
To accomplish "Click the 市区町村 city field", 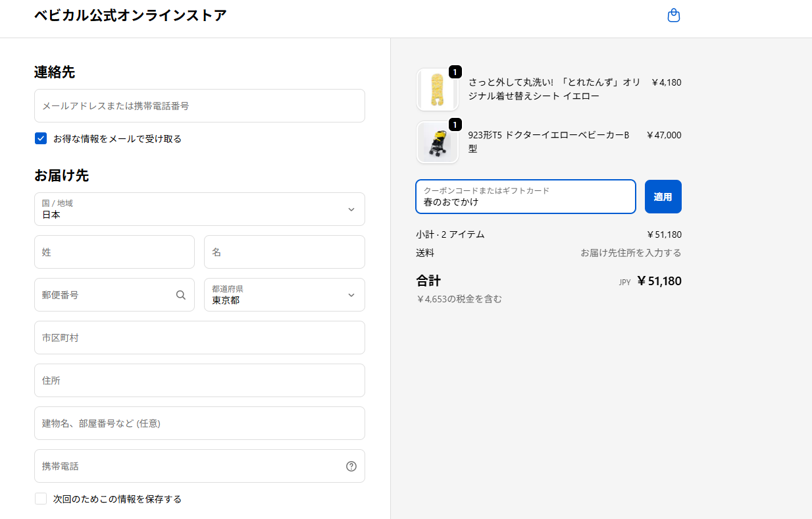I will pos(199,338).
